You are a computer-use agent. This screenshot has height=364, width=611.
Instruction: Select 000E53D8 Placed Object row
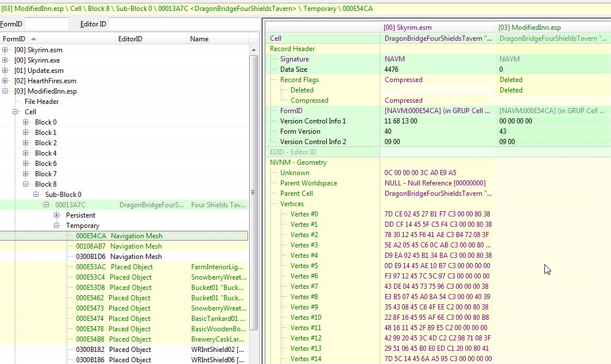click(x=124, y=288)
